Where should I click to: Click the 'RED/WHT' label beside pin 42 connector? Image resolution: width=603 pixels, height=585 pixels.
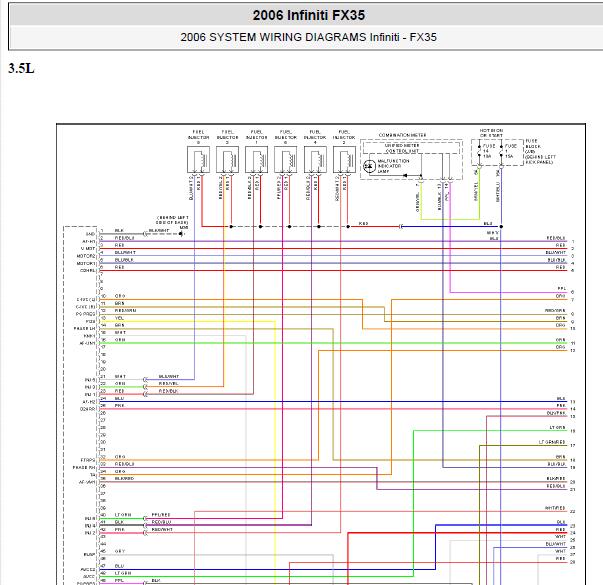tap(162, 530)
